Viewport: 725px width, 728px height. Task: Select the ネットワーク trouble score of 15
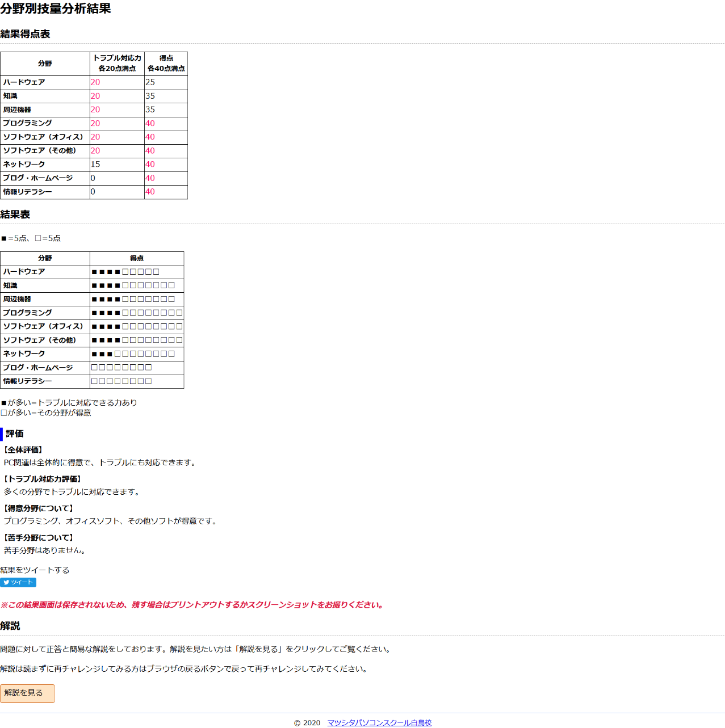pos(95,165)
